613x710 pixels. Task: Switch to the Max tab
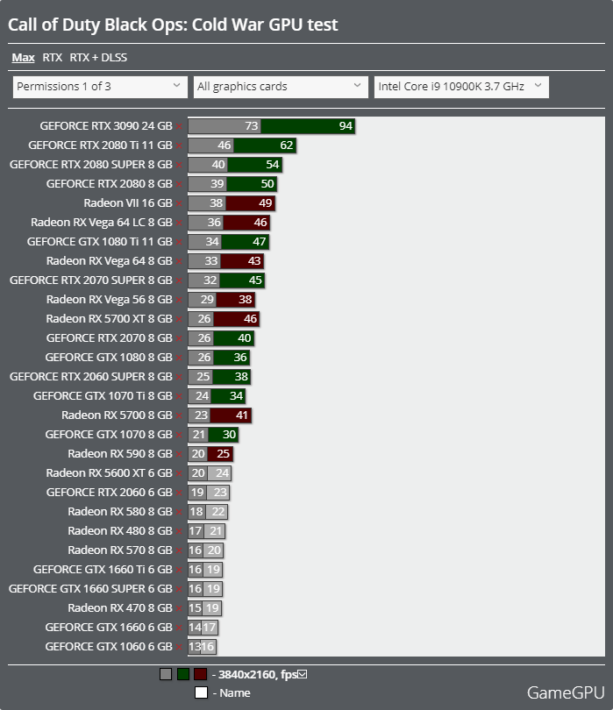point(22,58)
